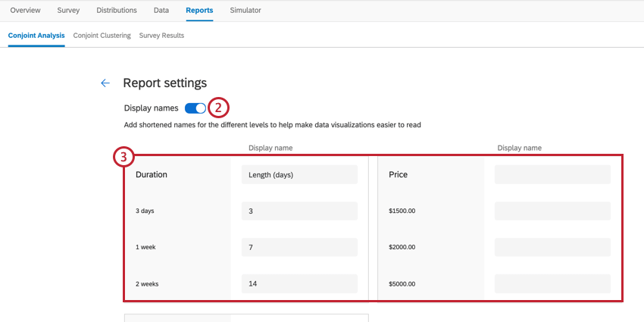Edit the 1 week display name field

tap(299, 248)
